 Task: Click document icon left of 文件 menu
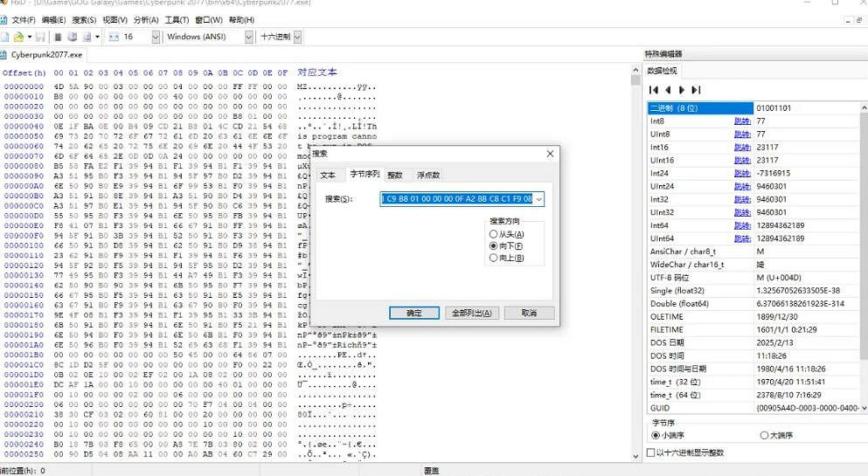(3, 20)
